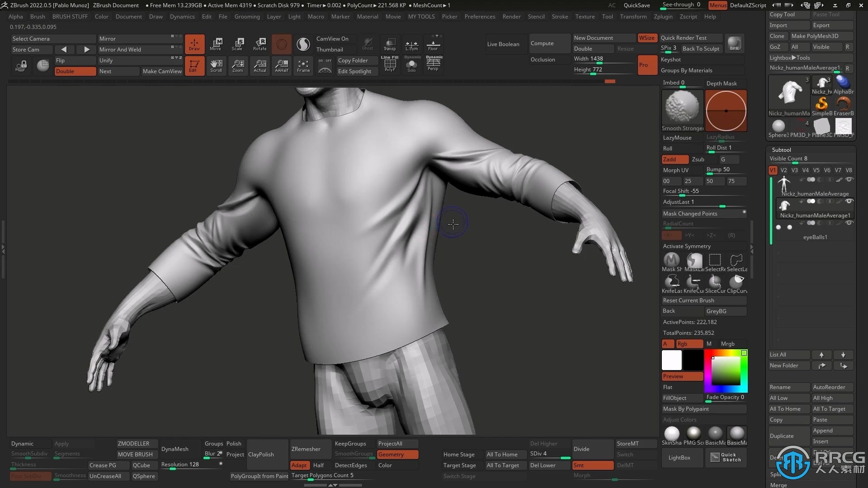The image size is (868, 488).
Task: Collapse the Subtool panel header
Action: pos(781,150)
